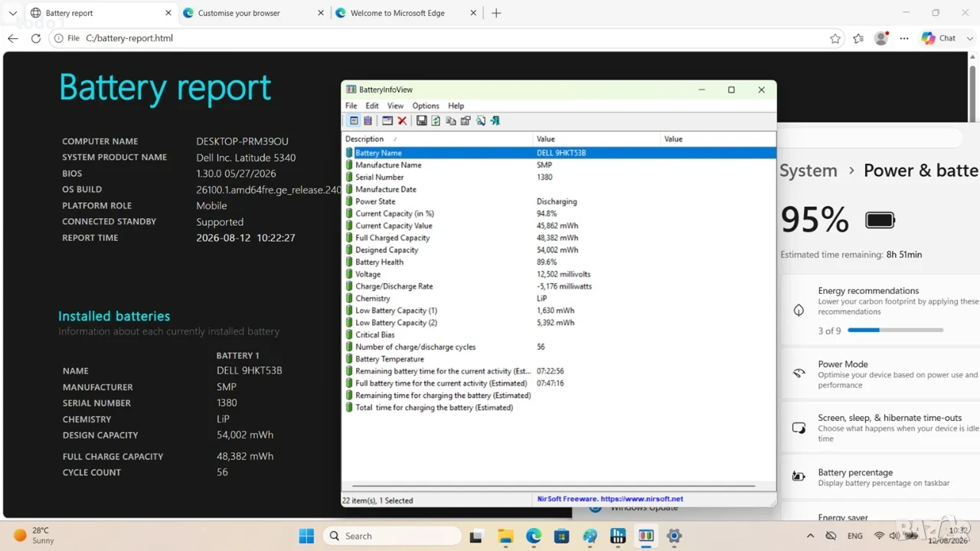
Task: Open Edge Settings and more ellipsis menu
Action: [x=904, y=38]
